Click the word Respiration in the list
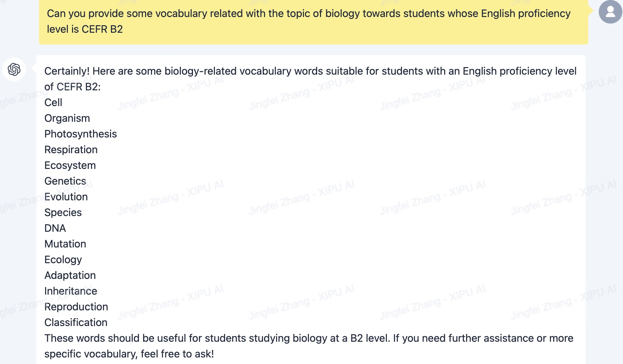Screen dimensions: 623x364 (71, 150)
